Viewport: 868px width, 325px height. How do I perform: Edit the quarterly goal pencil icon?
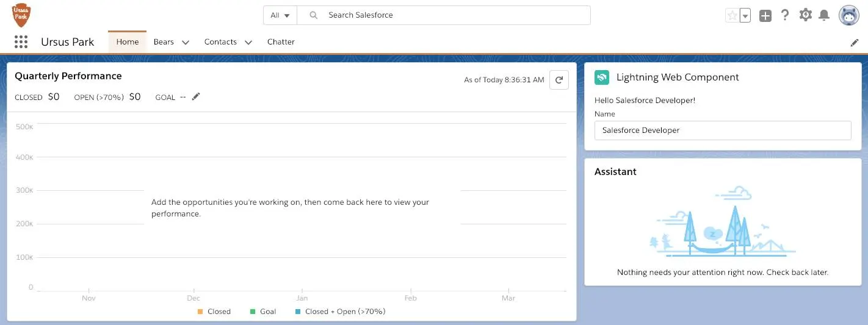[x=195, y=96]
